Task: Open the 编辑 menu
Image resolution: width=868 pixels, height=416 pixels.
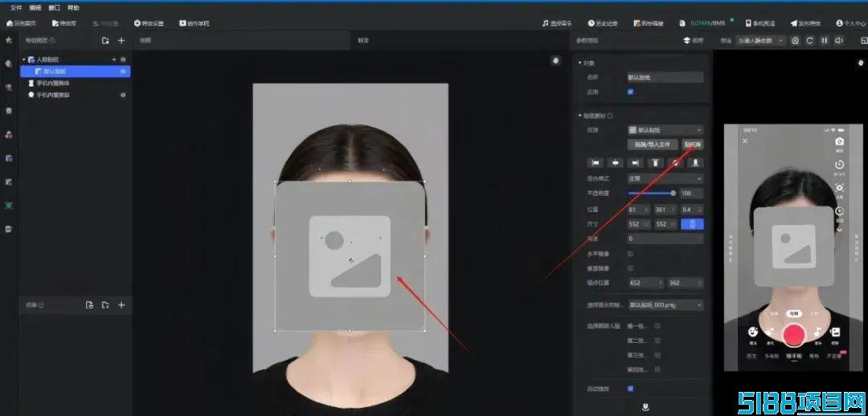Action: (35, 8)
